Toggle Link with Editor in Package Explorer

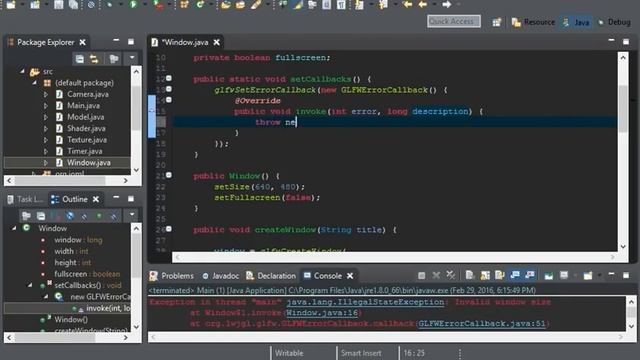94,59
